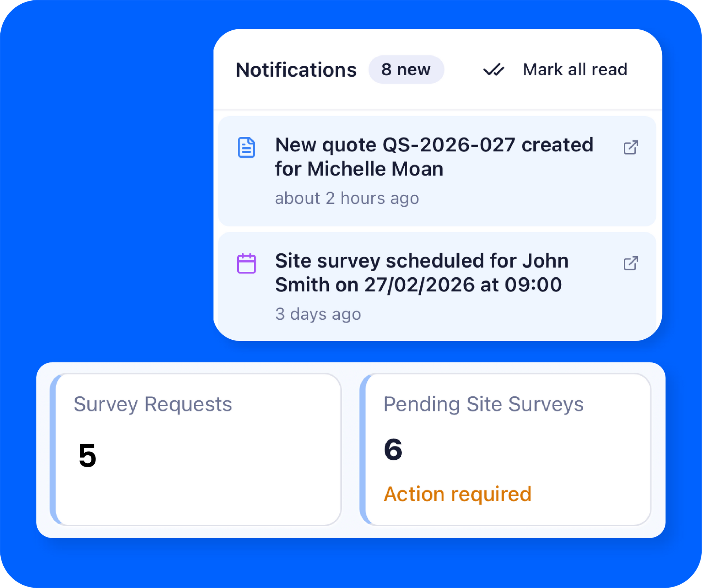This screenshot has width=702, height=588.
Task: Open the New quote QS-2026-027 notification text
Action: [434, 145]
